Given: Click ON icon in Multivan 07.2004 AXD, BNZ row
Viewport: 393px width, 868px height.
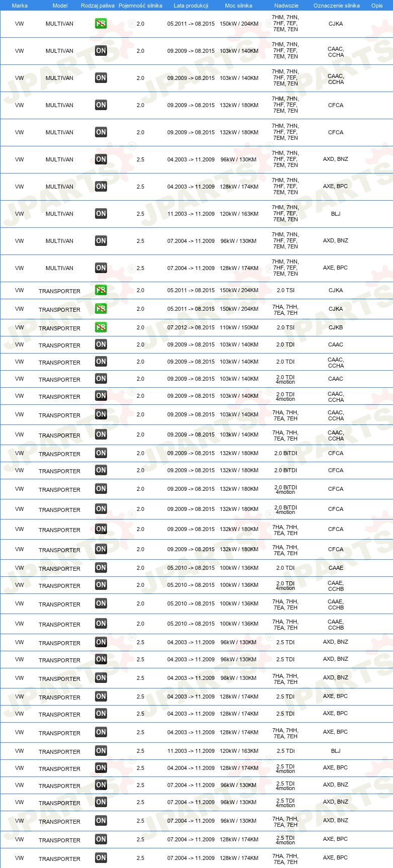Looking at the screenshot, I should (101, 241).
